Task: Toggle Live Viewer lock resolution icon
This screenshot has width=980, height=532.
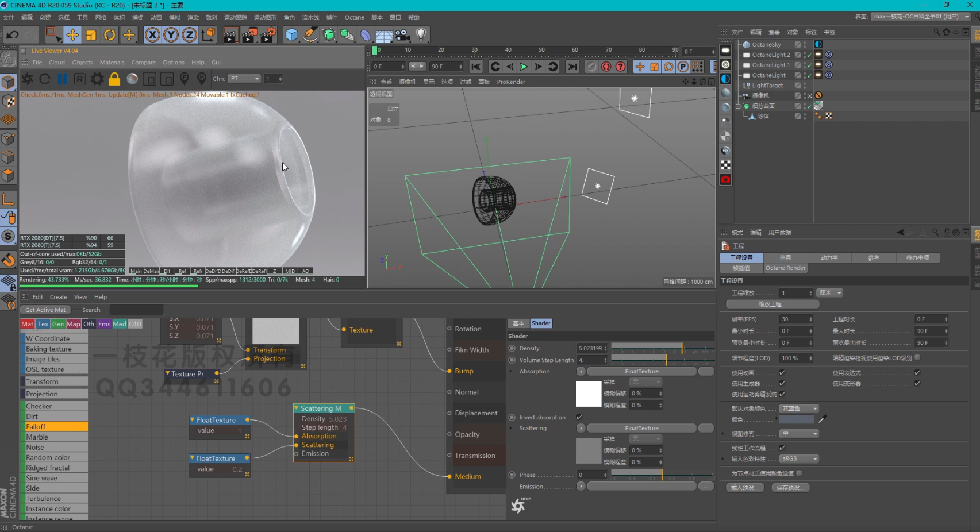Action: tap(114, 79)
